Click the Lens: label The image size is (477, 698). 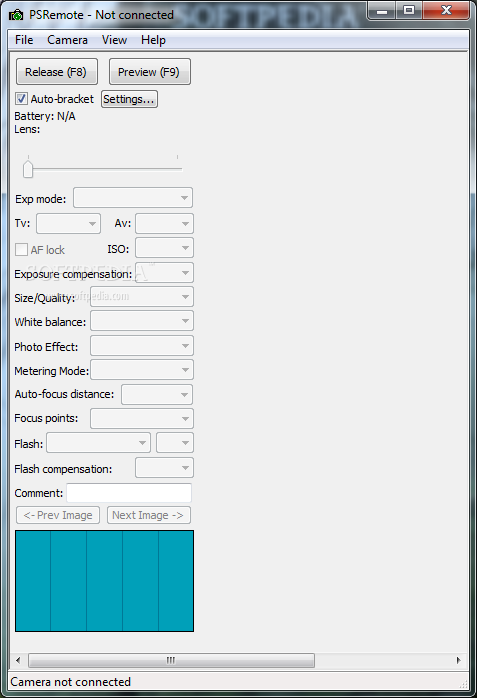coord(27,129)
